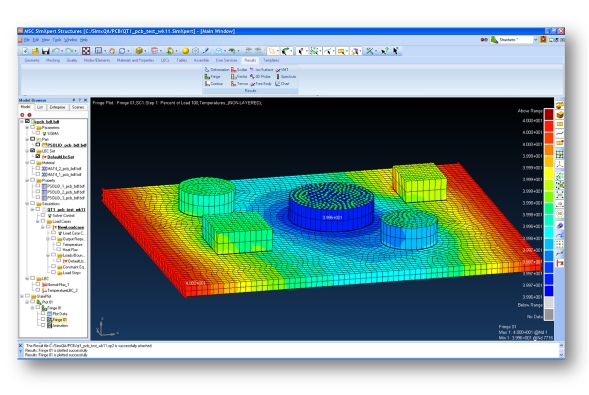This screenshot has width=589, height=395.
Task: Open the Tools menu
Action: coord(57,39)
